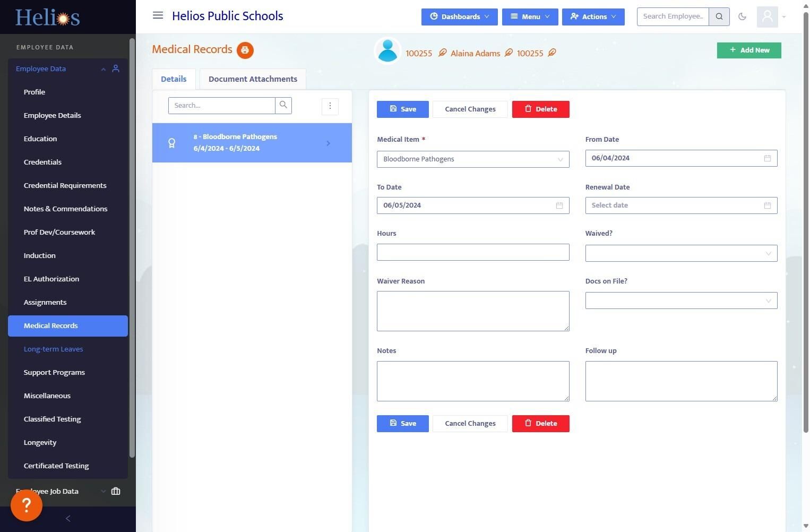Expand the Employee Job Data section
810x532 pixels.
[103, 491]
